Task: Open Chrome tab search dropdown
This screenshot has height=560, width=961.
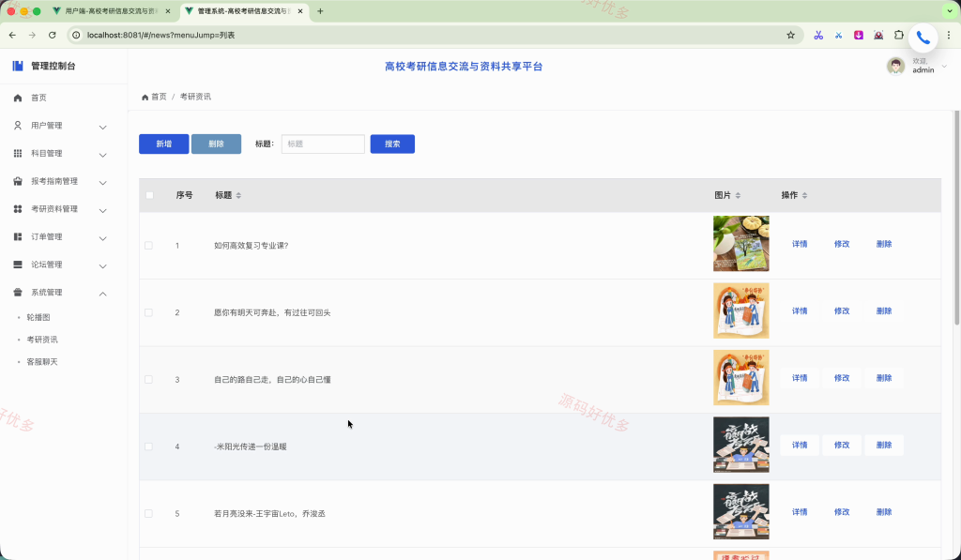Action: coord(950,11)
